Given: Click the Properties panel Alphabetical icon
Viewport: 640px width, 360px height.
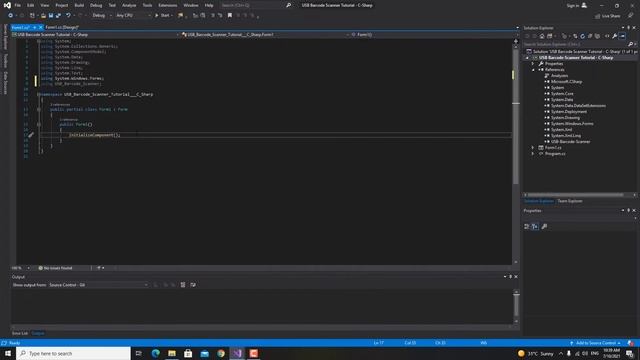Looking at the screenshot, I should tap(535, 227).
